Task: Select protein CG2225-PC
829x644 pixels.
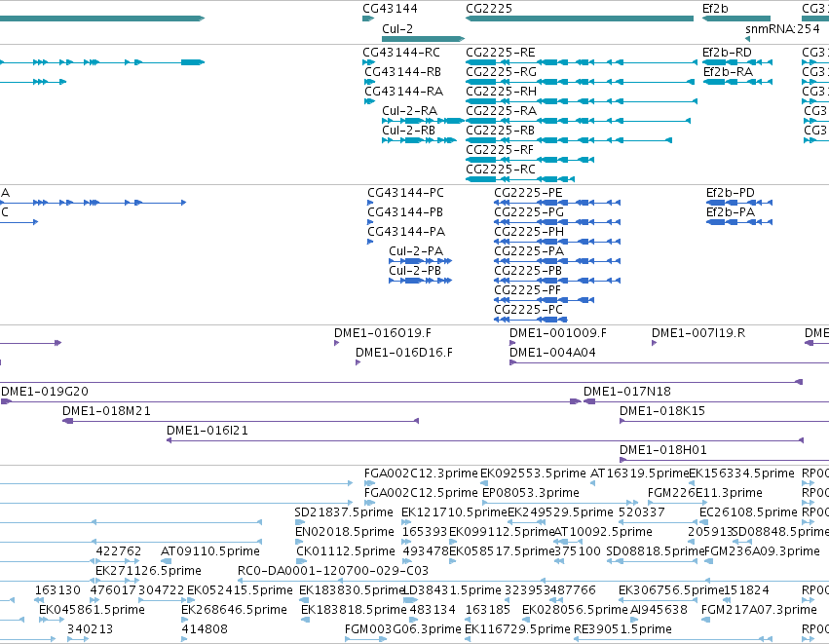Action: click(528, 311)
